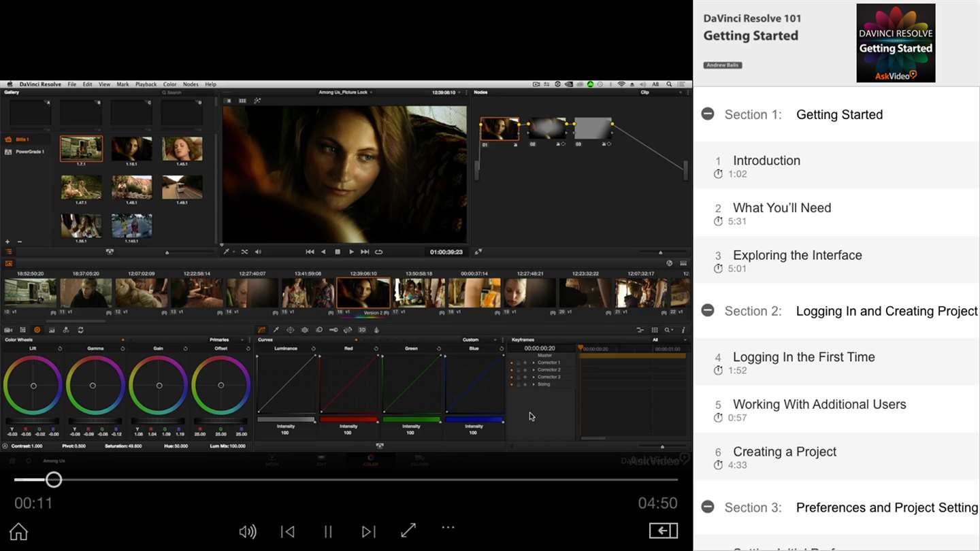
Task: Pause the tutorial video
Action: tap(328, 531)
